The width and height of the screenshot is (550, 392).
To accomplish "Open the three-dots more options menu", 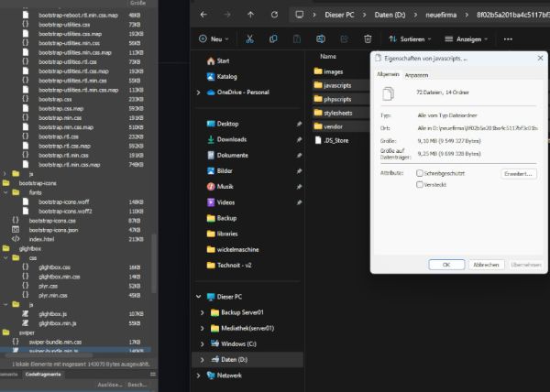I will click(508, 39).
